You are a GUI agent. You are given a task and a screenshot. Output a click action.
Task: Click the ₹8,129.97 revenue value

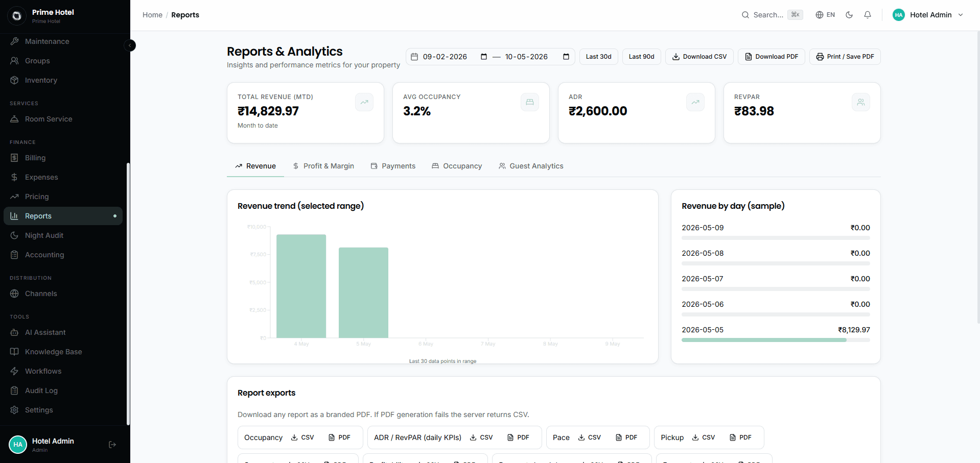coord(854,330)
